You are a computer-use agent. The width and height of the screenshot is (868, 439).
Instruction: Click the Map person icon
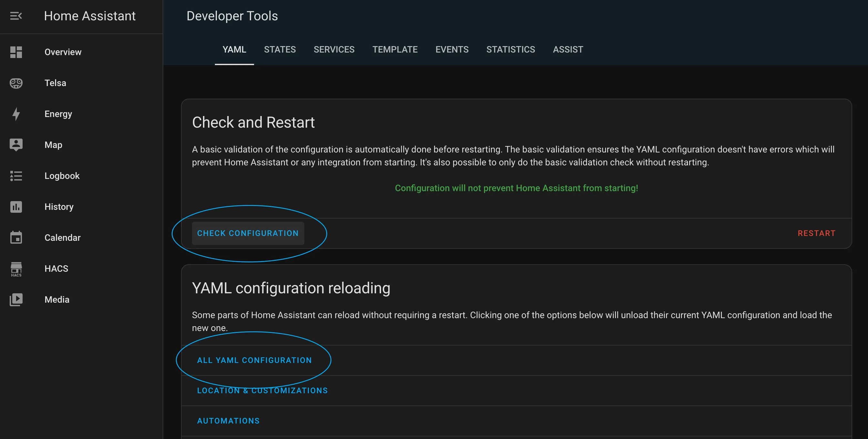(16, 145)
